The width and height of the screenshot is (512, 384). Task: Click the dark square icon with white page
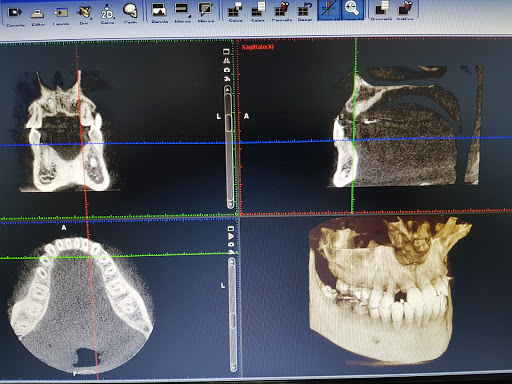coord(381,8)
